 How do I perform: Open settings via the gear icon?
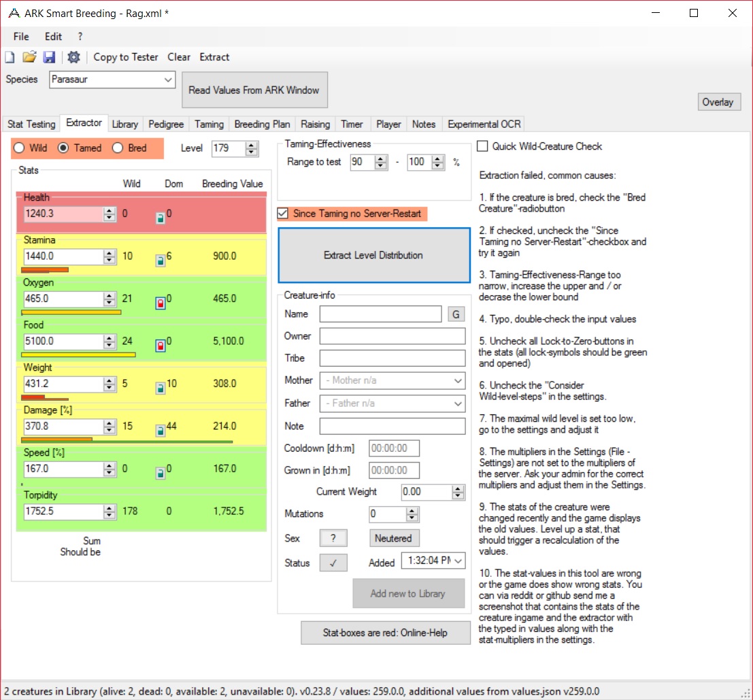coord(73,57)
